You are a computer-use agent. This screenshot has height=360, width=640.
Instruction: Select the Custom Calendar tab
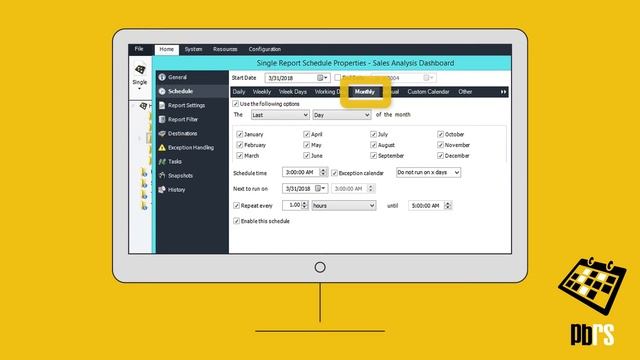[x=428, y=92]
